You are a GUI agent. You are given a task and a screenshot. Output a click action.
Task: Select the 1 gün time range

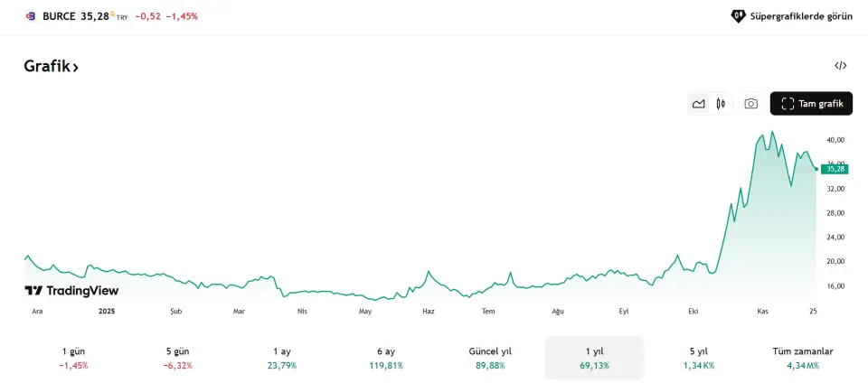click(73, 358)
